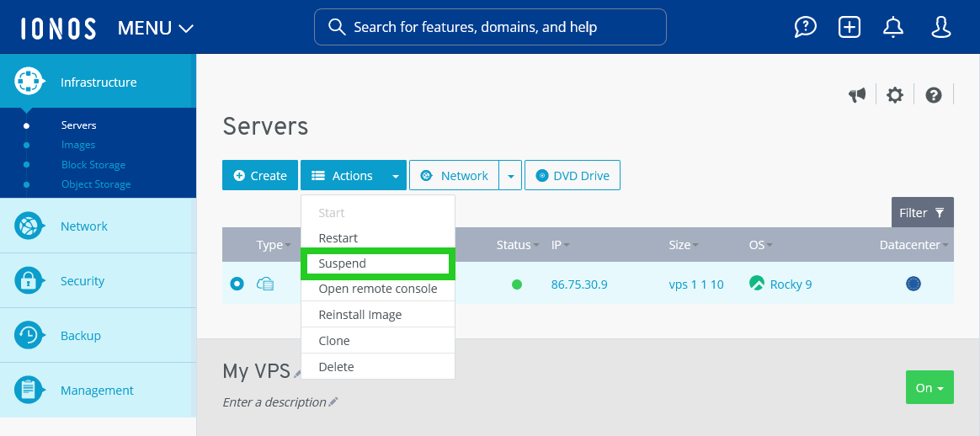Open the Filter button

(x=923, y=212)
